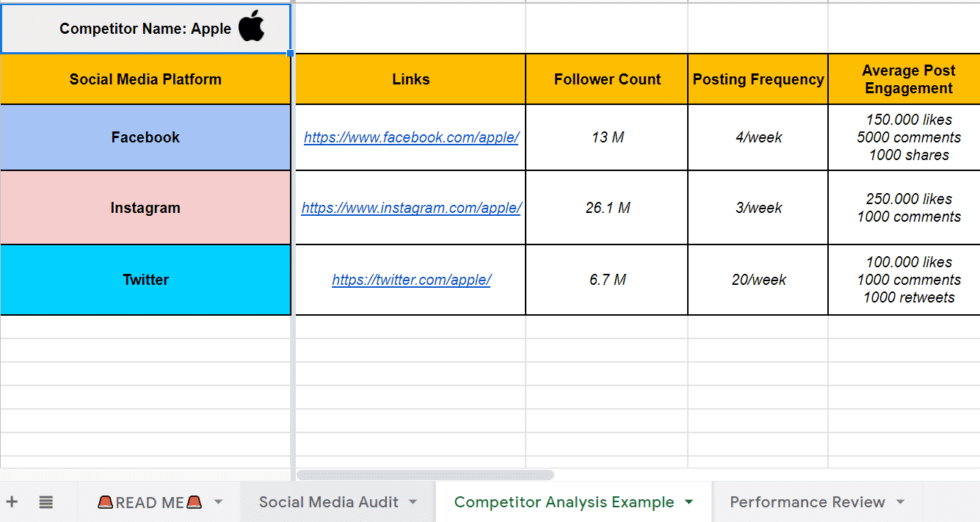Select the Twitter platform label cell
980x522 pixels.
pos(146,279)
